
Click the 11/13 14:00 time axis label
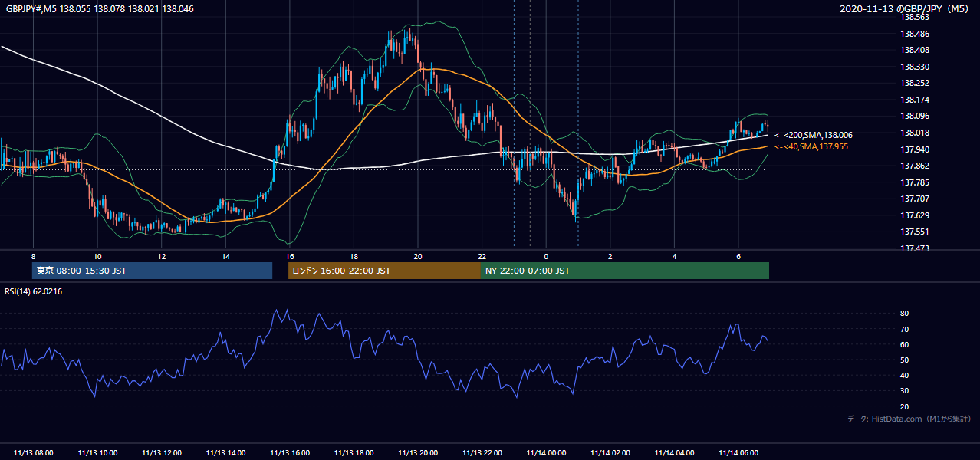225,453
